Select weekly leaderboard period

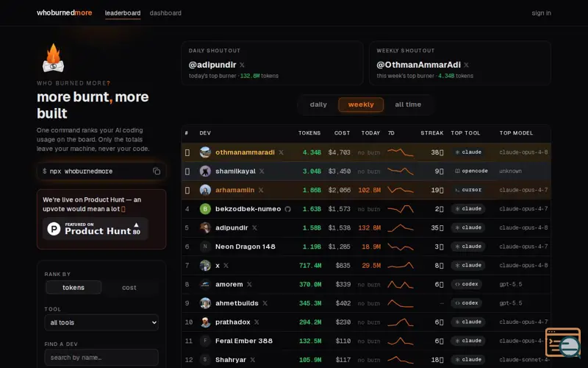[x=361, y=105]
